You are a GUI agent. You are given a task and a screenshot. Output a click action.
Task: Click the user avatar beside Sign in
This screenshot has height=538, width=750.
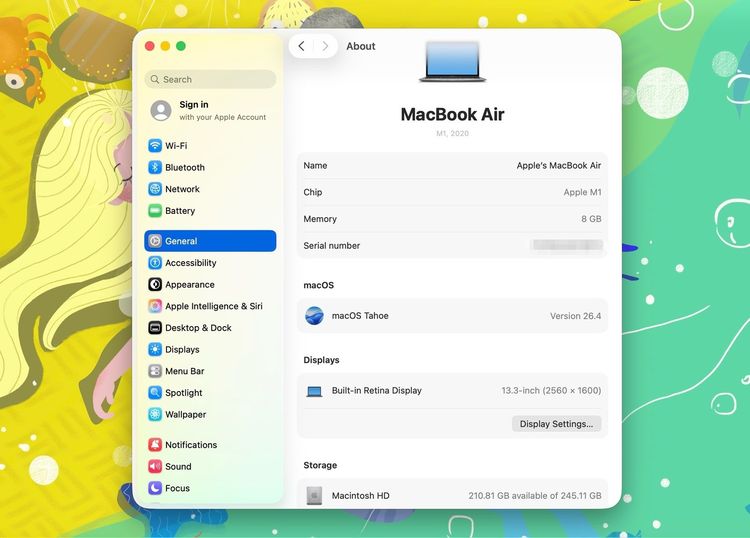161,110
